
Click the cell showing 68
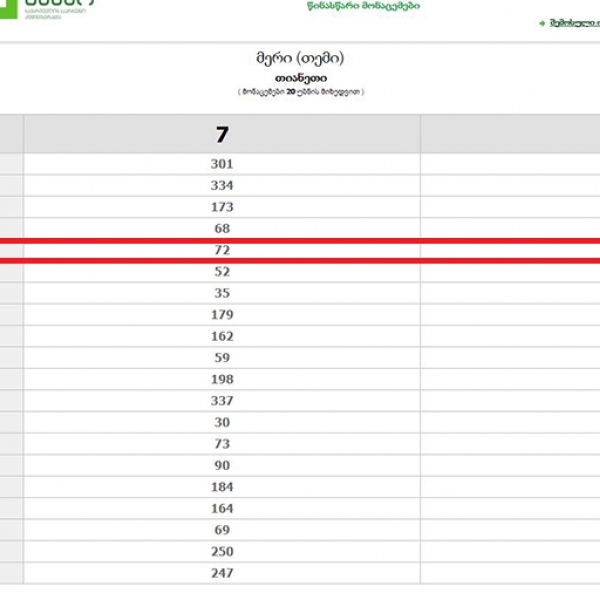click(222, 229)
